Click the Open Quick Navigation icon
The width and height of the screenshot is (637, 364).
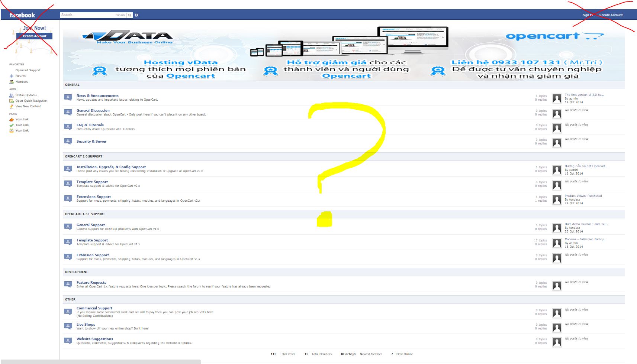[12, 101]
